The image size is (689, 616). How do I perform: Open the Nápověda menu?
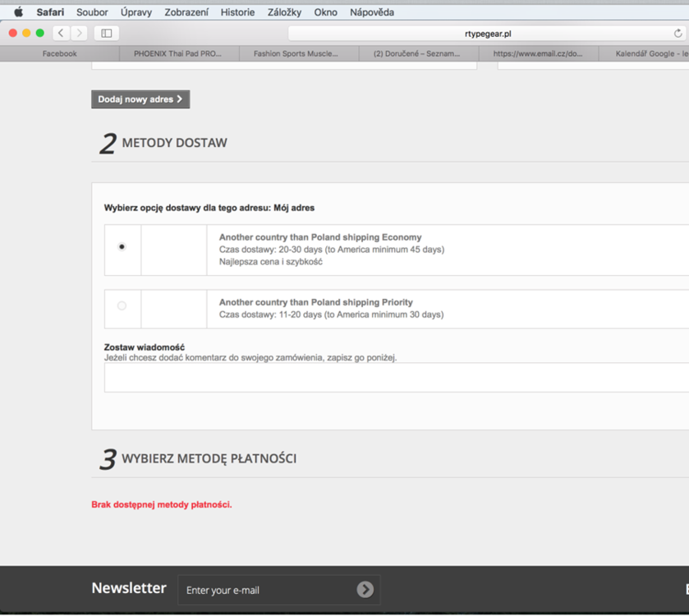click(x=372, y=12)
